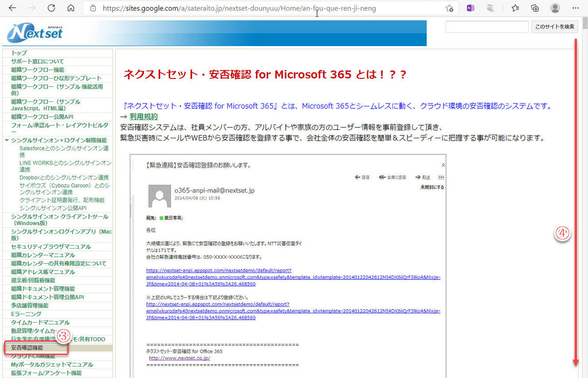Click the このサイトを検索 button

(x=555, y=27)
